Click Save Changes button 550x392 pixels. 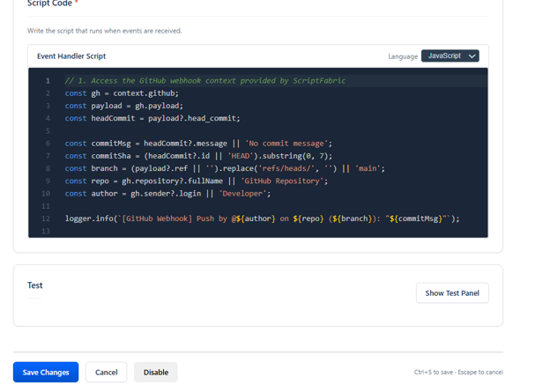coord(46,372)
